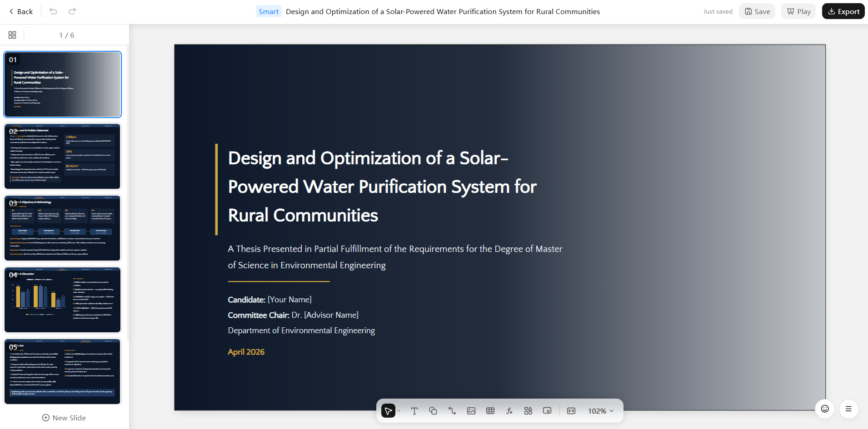Viewport: 868px width, 429px height.
Task: Open the emoji feedback button
Action: [x=825, y=409]
